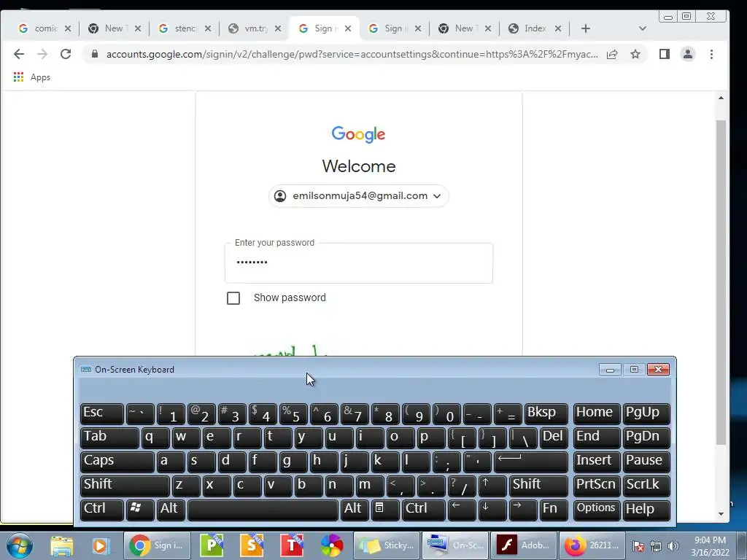Image resolution: width=747 pixels, height=560 pixels.
Task: Click the Bksp key on keyboard
Action: (x=546, y=413)
